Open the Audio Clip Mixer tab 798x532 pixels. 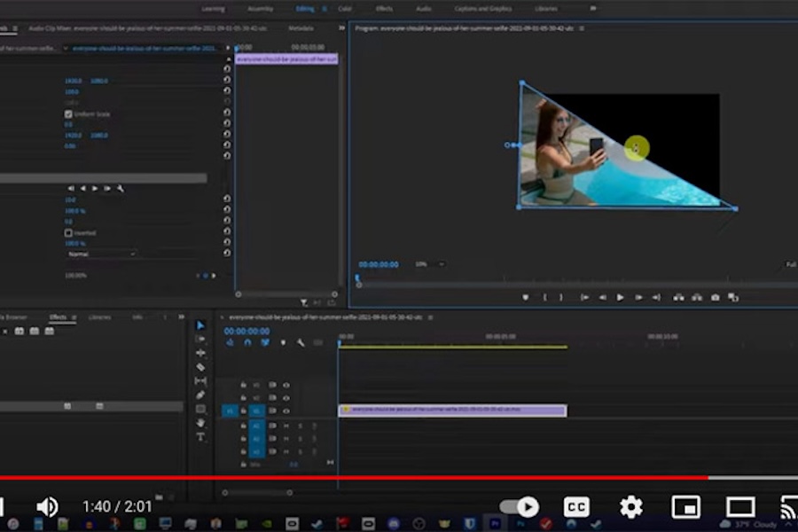tap(147, 28)
